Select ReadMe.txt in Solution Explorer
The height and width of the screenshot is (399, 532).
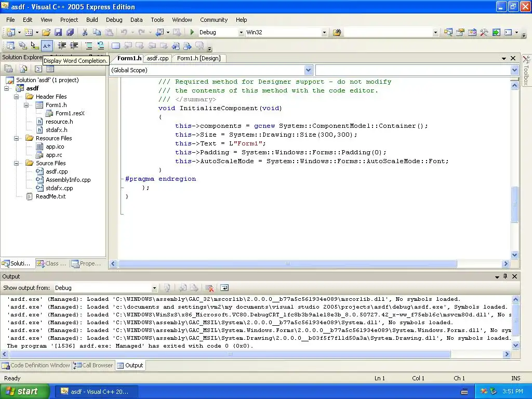tap(50, 196)
